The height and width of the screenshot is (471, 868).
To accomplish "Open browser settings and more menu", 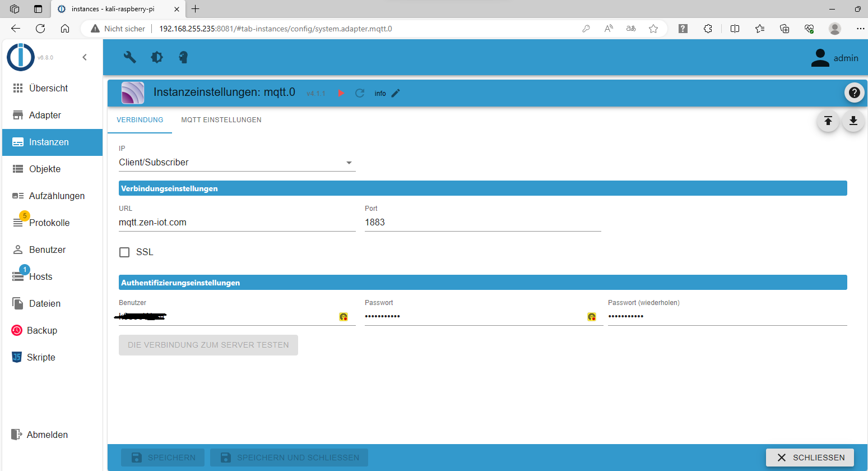I will click(x=860, y=29).
